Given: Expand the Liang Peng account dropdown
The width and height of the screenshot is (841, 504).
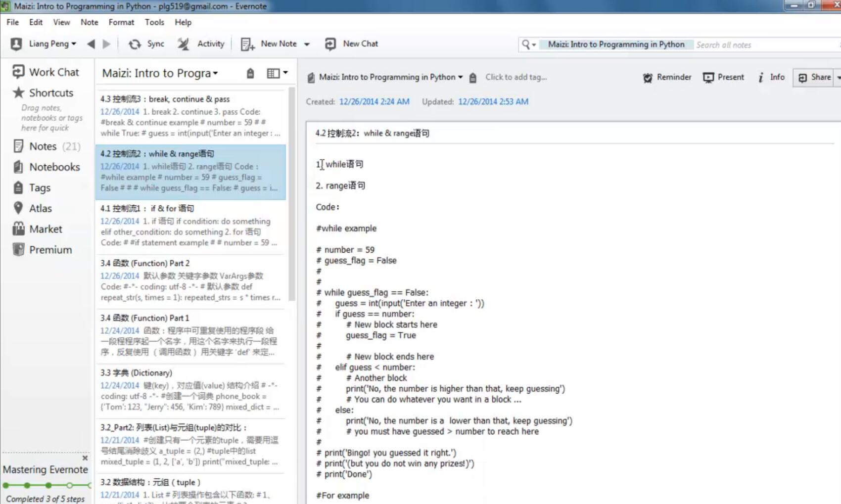Looking at the screenshot, I should point(74,44).
